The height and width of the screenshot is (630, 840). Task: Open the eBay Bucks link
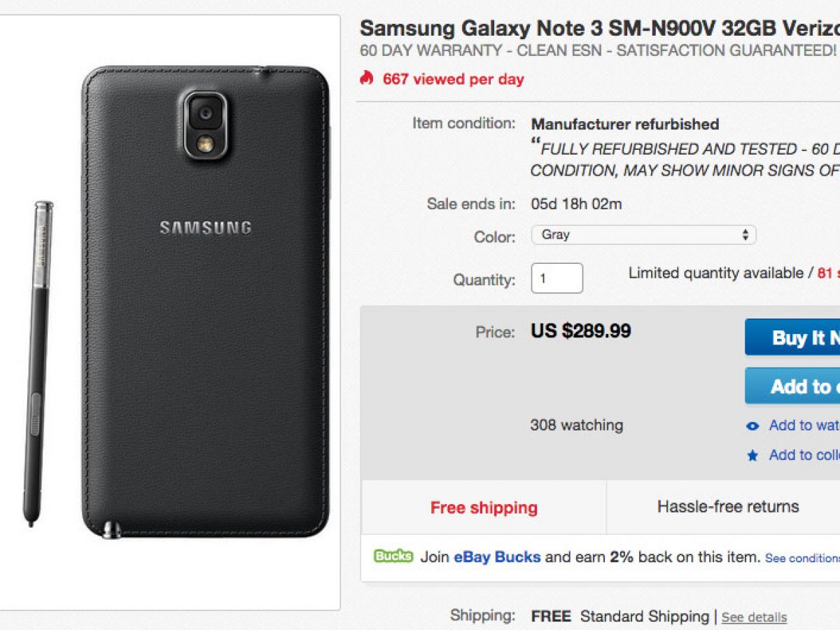pos(497,557)
